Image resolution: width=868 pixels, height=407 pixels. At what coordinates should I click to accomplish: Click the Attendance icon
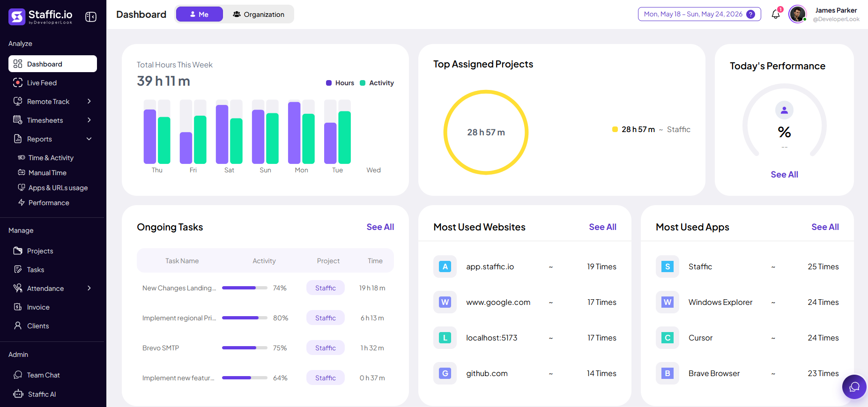tap(18, 288)
